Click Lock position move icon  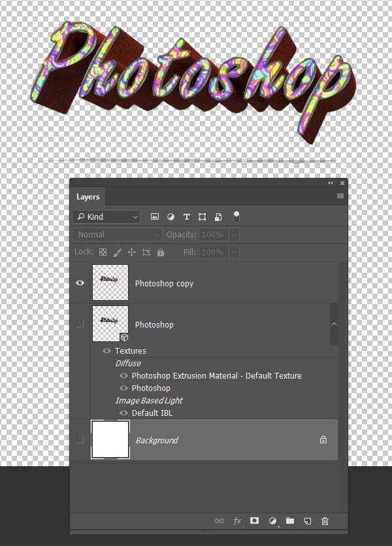click(x=131, y=252)
